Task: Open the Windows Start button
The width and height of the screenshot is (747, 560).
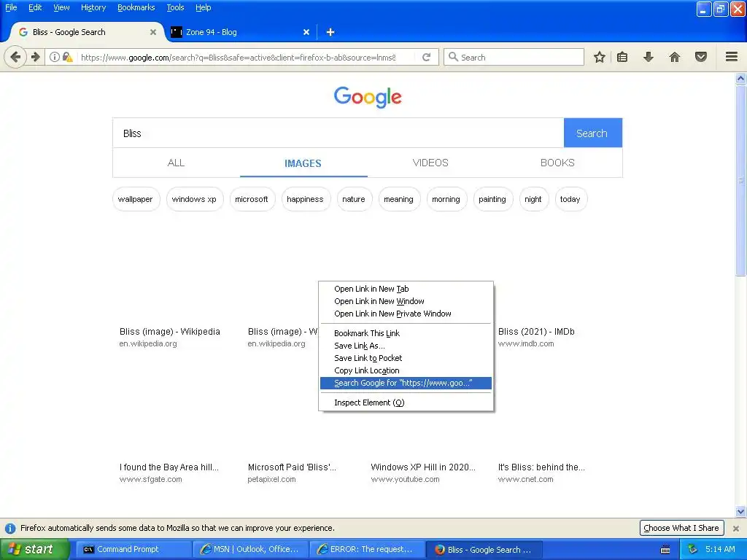Action: [x=34, y=550]
